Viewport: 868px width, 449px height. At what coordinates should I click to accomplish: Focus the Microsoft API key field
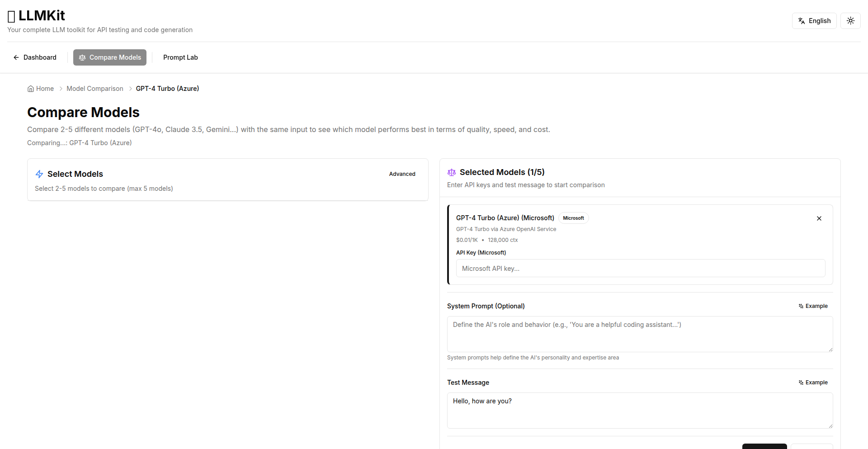pos(640,268)
